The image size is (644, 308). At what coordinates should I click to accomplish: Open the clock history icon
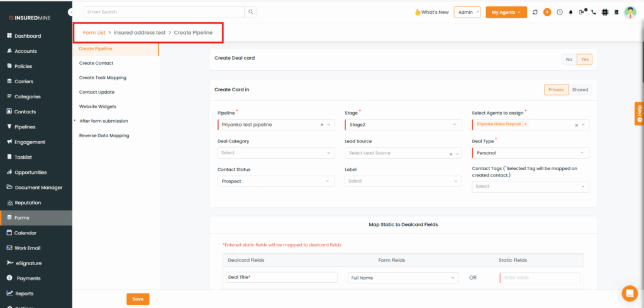[559, 12]
